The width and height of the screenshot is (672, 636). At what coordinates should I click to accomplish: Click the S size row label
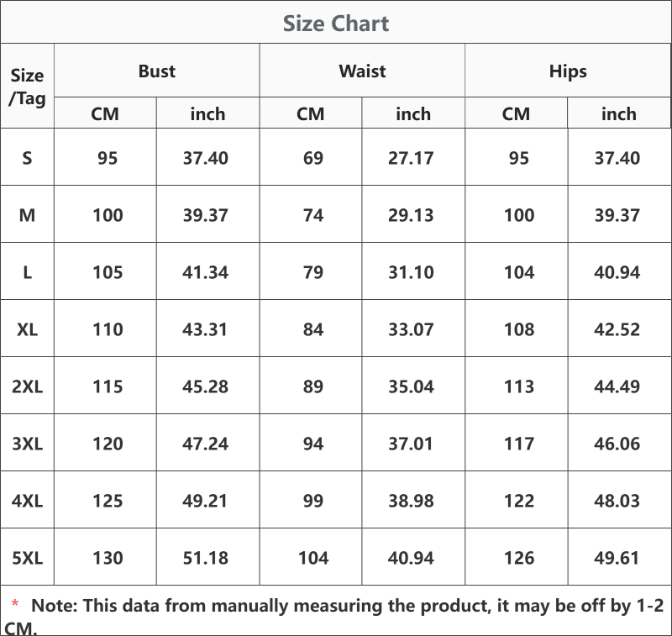[x=27, y=158]
